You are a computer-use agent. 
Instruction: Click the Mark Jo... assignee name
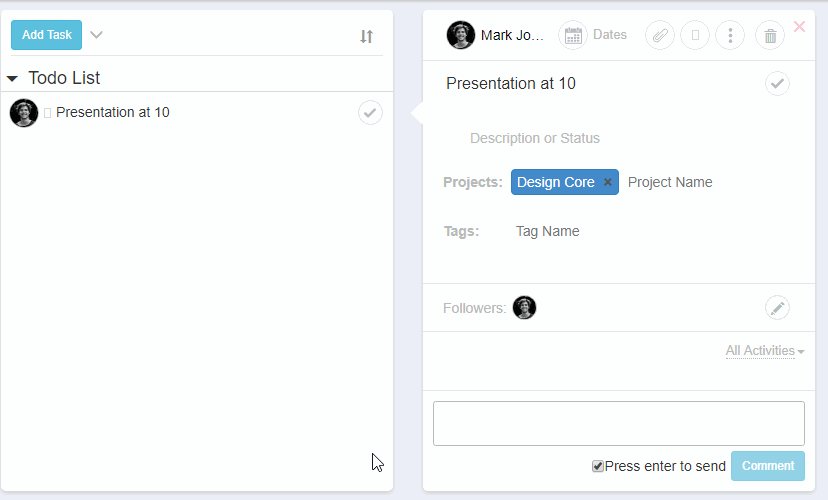click(511, 35)
